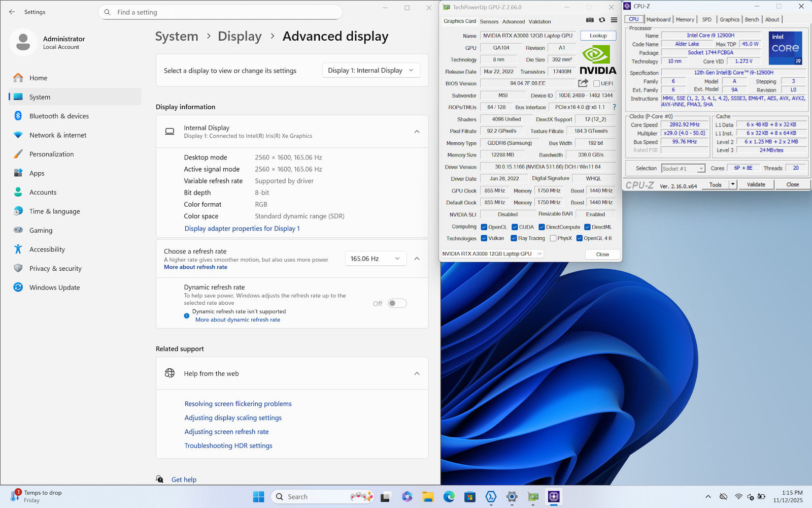Click the Find a setting search box
812x508 pixels.
pyautogui.click(x=220, y=12)
